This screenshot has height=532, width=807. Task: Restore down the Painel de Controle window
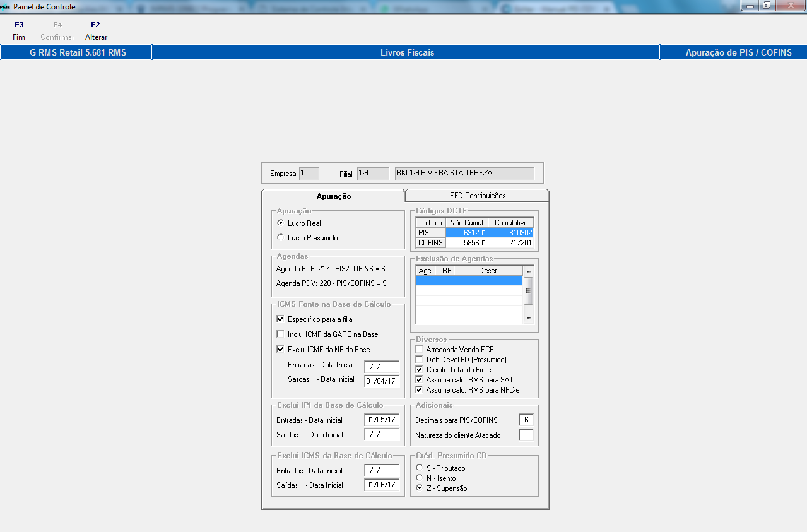(767, 6)
